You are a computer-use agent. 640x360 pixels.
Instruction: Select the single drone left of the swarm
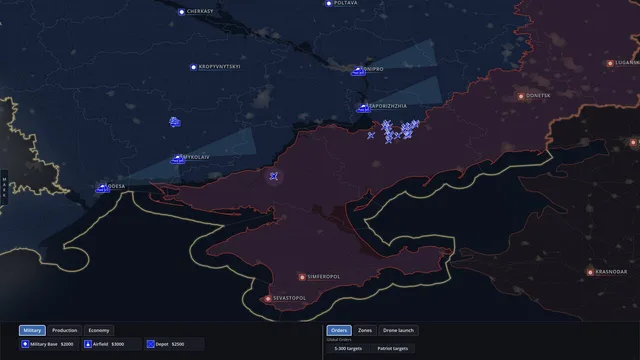click(370, 135)
